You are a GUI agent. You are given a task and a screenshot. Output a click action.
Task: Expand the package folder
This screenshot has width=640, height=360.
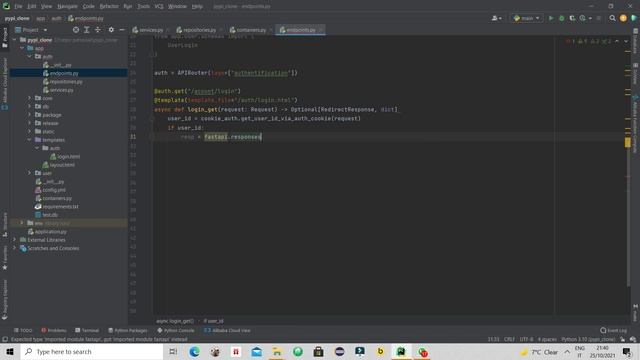point(29,115)
